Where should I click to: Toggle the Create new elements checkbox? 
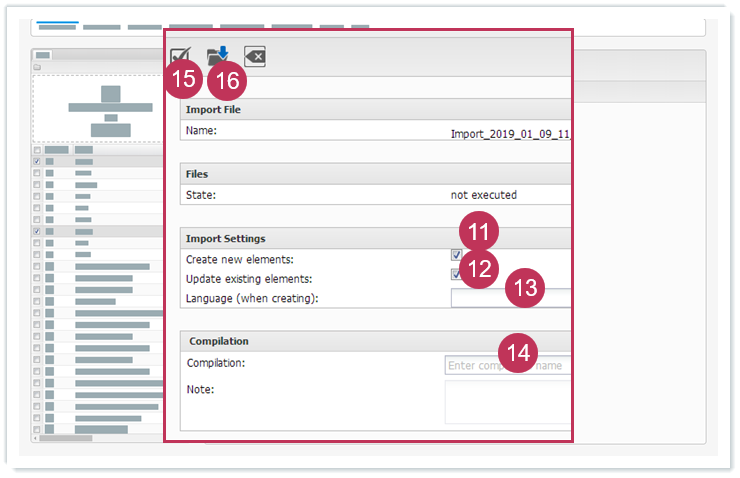(456, 256)
